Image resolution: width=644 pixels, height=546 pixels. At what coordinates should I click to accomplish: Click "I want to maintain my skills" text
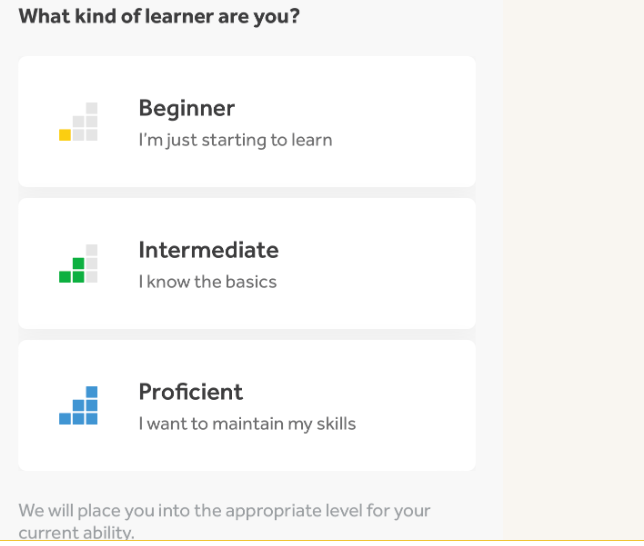247,424
